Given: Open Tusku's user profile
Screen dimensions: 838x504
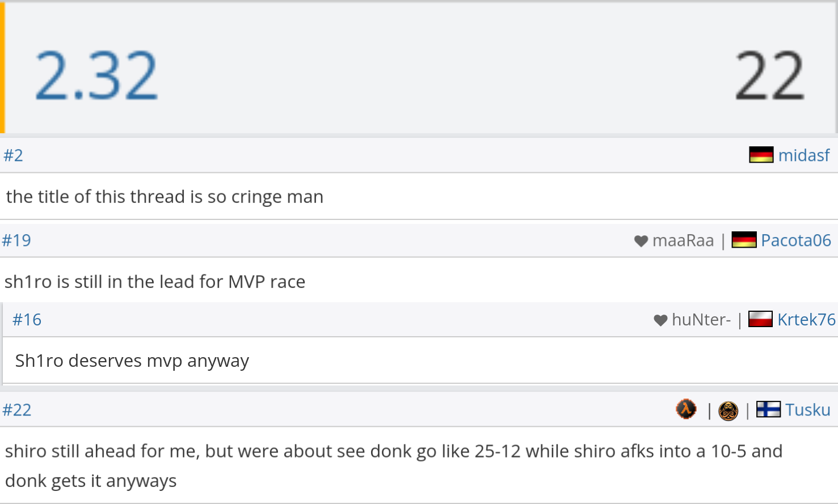Looking at the screenshot, I should pyautogui.click(x=808, y=409).
